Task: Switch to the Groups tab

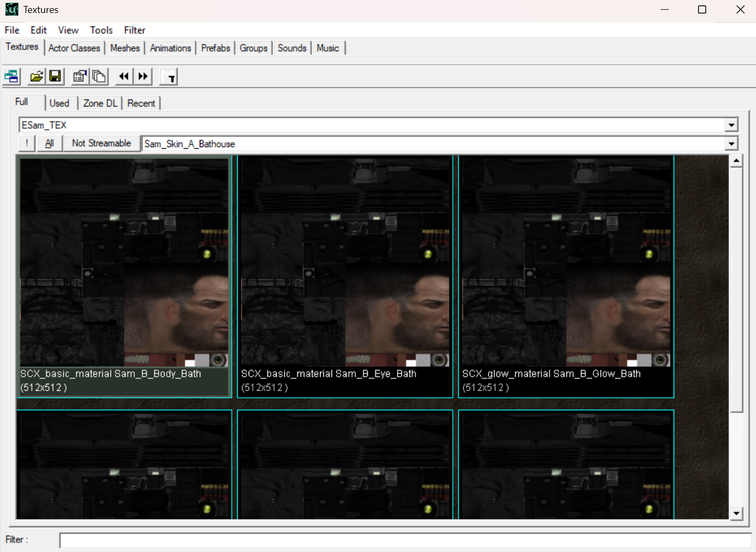Action: (x=253, y=48)
